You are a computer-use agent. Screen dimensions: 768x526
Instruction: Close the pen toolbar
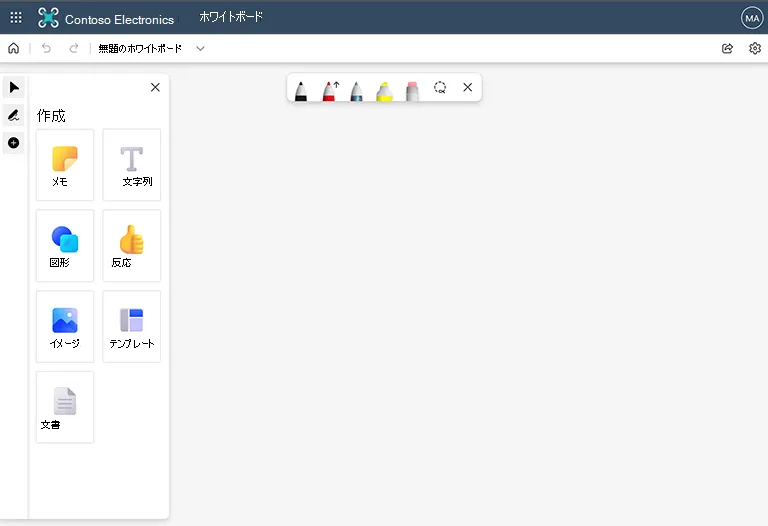[468, 87]
